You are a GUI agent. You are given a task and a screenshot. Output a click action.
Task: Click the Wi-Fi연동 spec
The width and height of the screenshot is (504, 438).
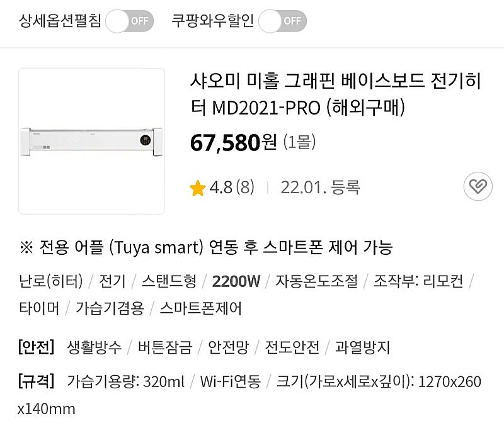(230, 381)
